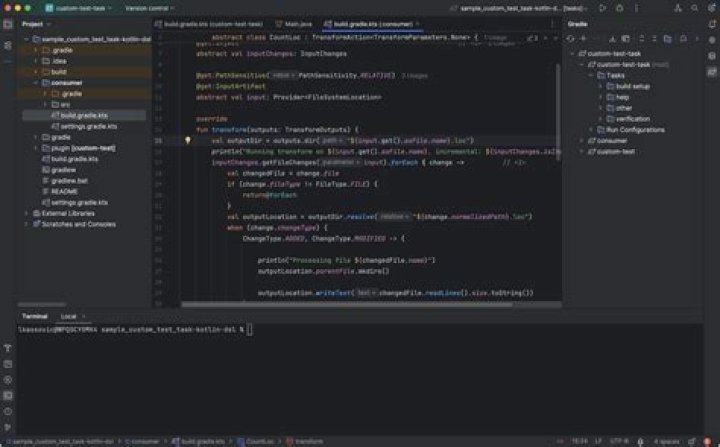This screenshot has height=447, width=720.
Task: Open the Version control dropdown
Action: [150, 8]
